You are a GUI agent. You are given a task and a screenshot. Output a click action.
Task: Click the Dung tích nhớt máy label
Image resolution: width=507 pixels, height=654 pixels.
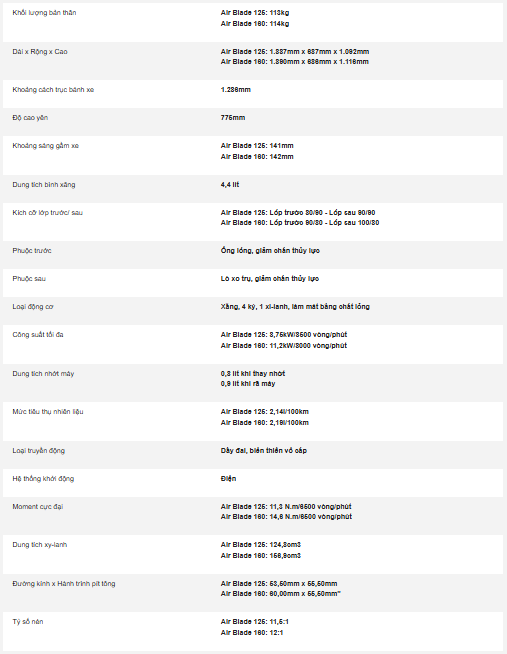[x=43, y=374]
